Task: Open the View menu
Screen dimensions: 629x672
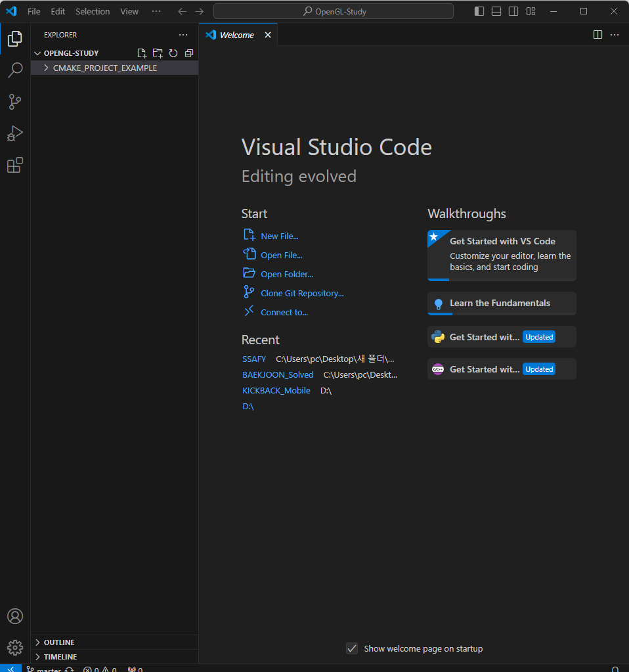Action: click(129, 12)
